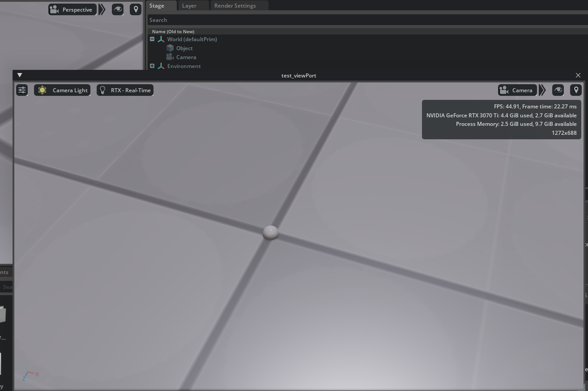Viewport: 588px width, 391px height.
Task: Click the Camera prim icon in the Stage tree
Action: click(170, 57)
